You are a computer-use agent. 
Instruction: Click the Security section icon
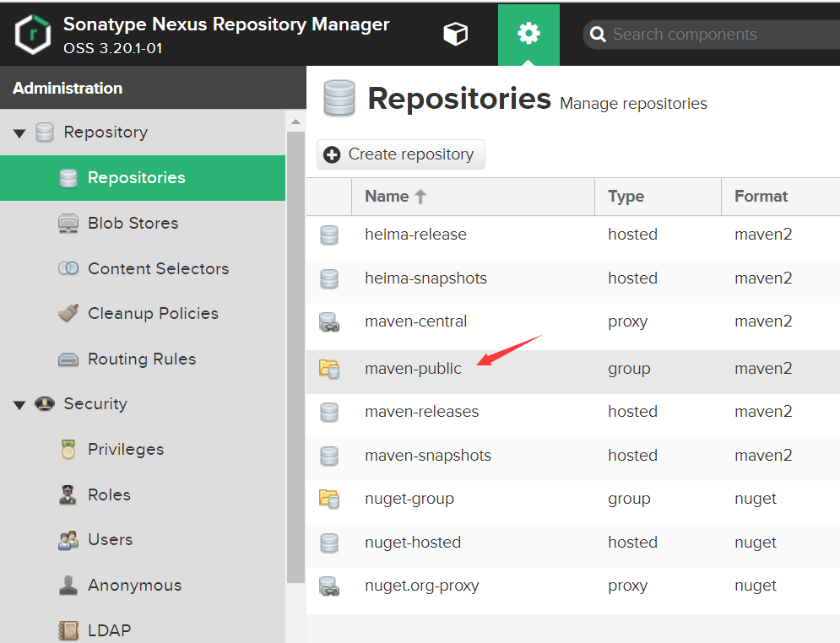pos(45,403)
